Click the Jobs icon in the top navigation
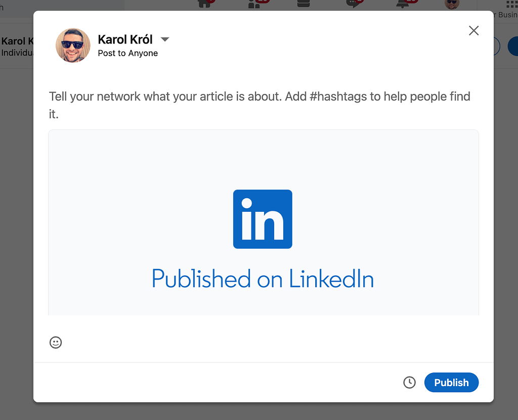Image resolution: width=518 pixels, height=420 pixels. (x=303, y=4)
